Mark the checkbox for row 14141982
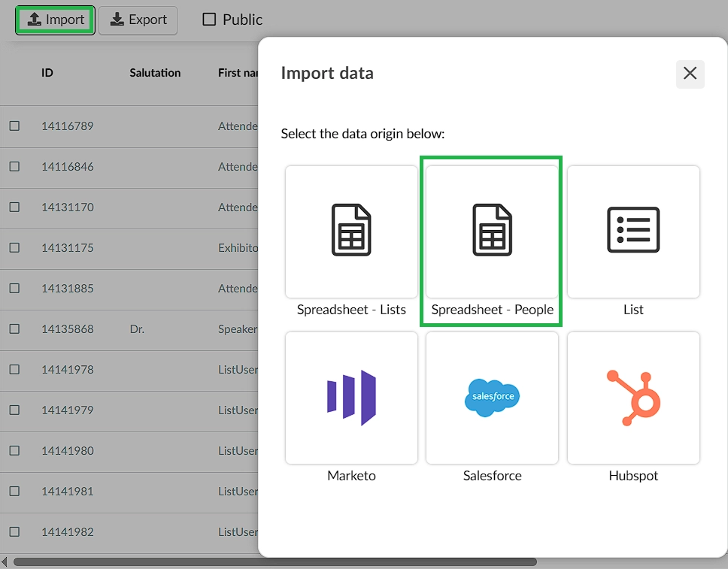The width and height of the screenshot is (728, 569). click(x=14, y=531)
